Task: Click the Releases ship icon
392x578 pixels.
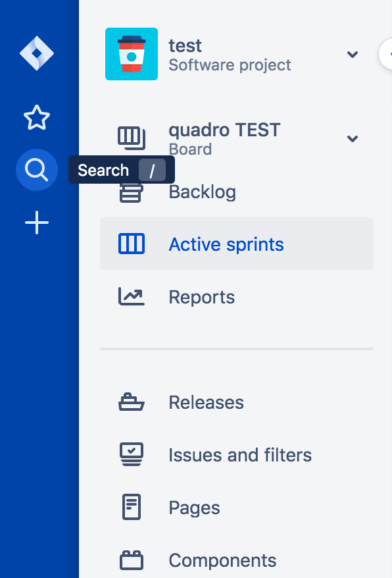Action: pyautogui.click(x=132, y=402)
